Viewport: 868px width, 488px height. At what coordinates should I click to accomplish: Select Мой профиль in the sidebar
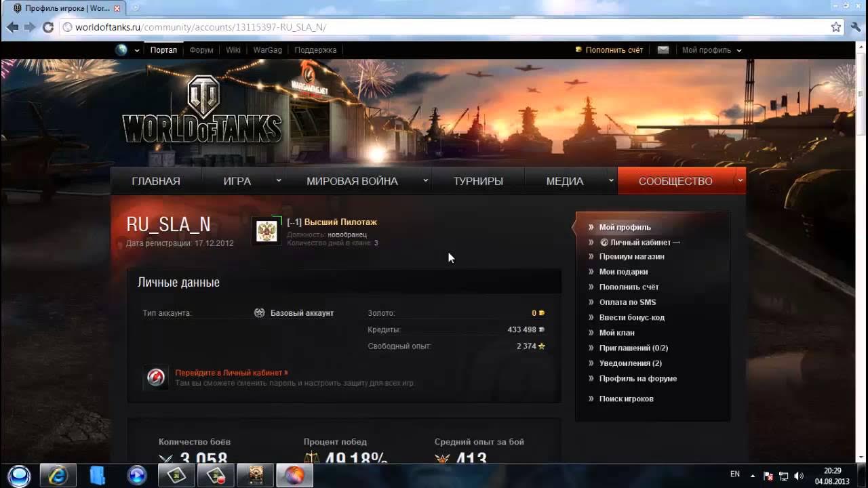coord(625,227)
